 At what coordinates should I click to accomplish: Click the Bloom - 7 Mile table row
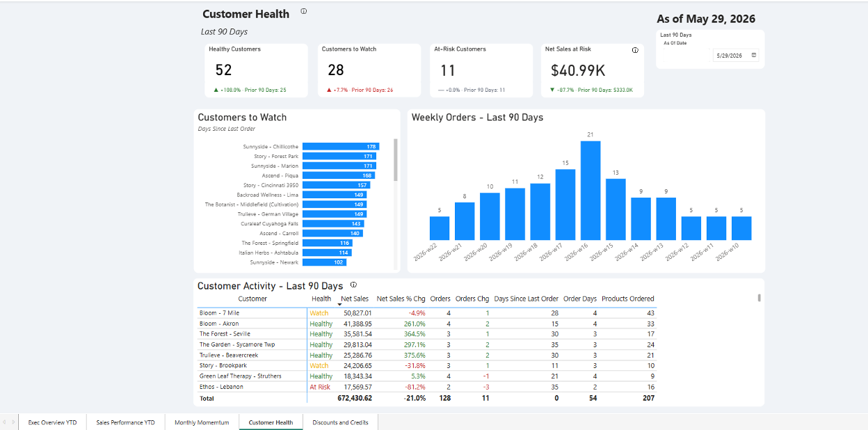[x=426, y=313]
